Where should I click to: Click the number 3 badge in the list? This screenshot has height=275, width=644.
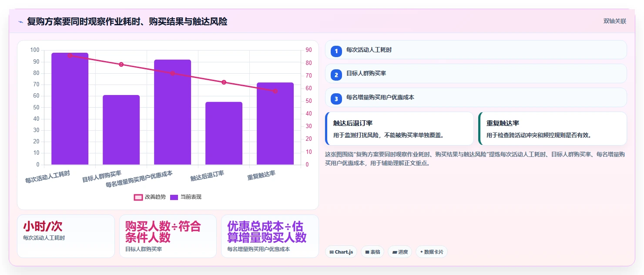(x=336, y=98)
